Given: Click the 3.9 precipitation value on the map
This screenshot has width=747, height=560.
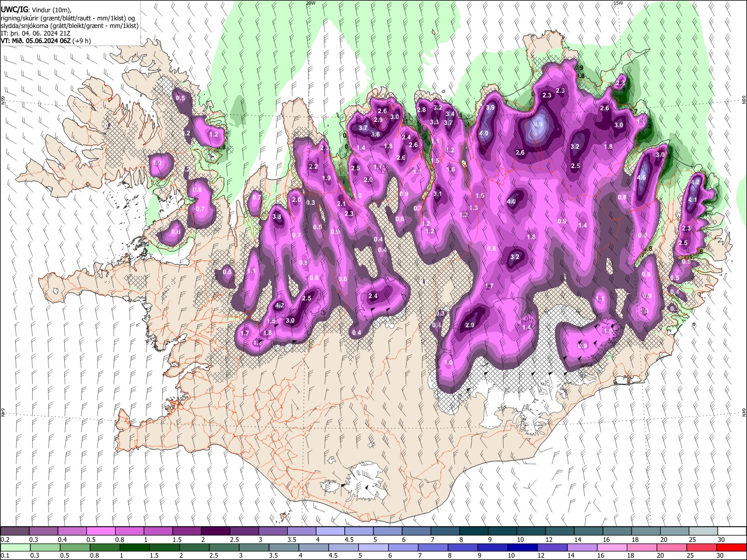Looking at the screenshot, I should coord(490,108).
